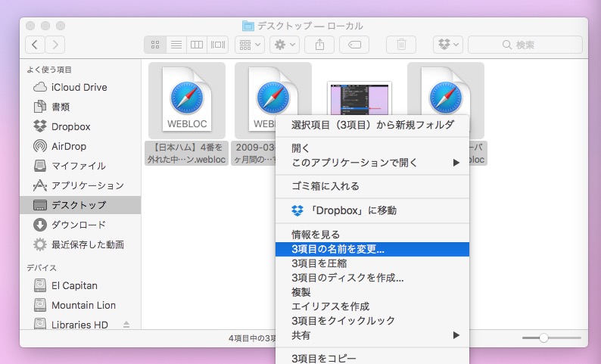Select iCloud Drive in the sidebar
601x364 pixels.
(x=80, y=87)
